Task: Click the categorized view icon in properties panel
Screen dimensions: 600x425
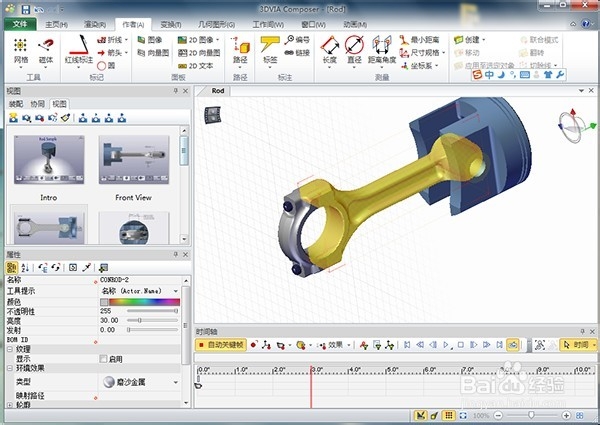Action: 12,267
